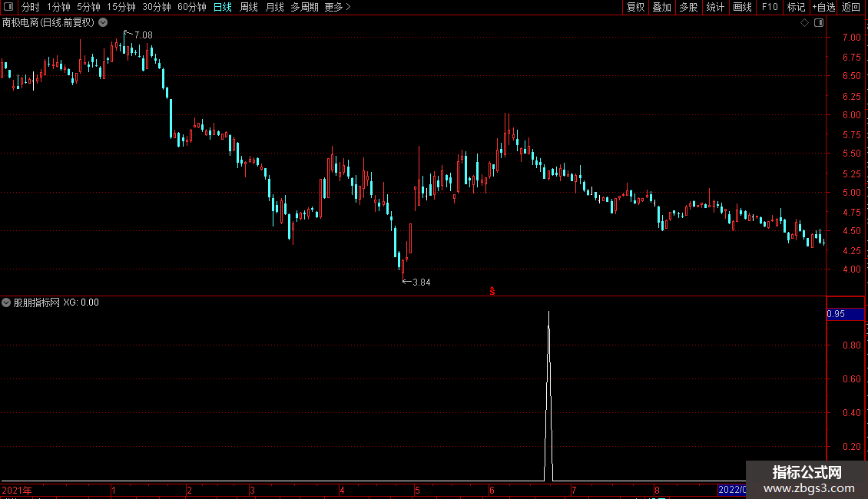
Task: Click the diamond icon in chart corner
Action: (805, 23)
